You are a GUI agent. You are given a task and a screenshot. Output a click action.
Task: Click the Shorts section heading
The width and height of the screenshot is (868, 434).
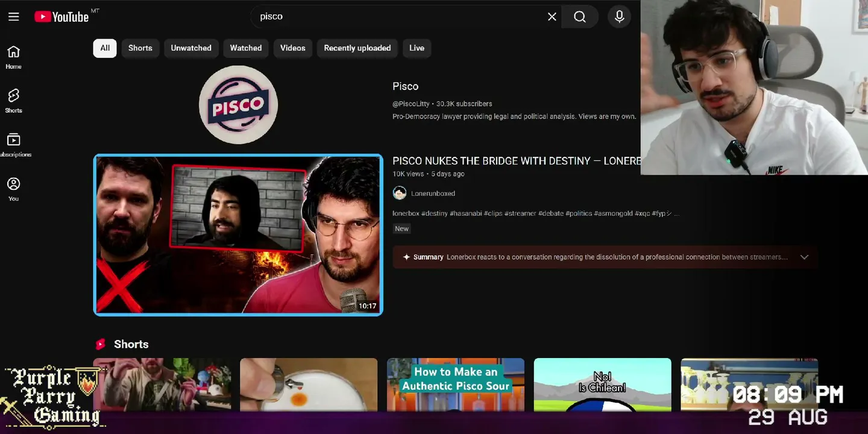click(x=131, y=344)
